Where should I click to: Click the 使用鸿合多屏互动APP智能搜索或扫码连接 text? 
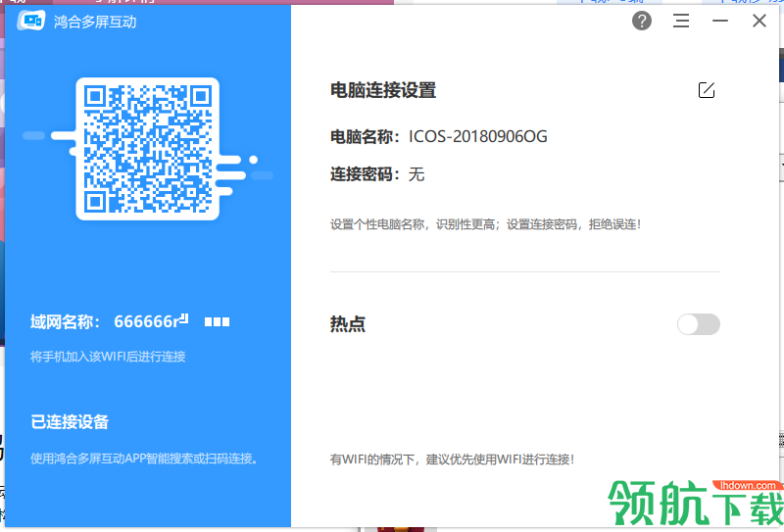pyautogui.click(x=144, y=459)
